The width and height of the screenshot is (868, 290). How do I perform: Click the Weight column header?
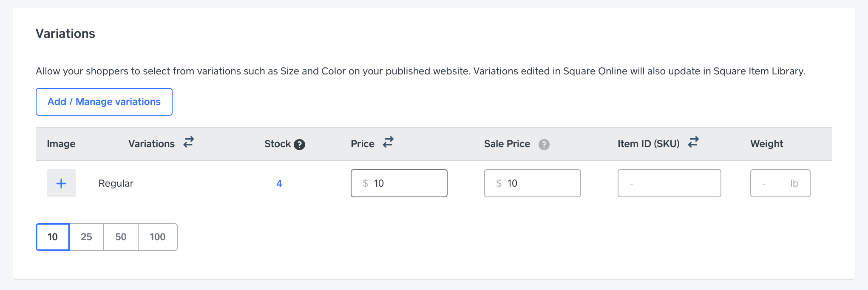pyautogui.click(x=766, y=144)
